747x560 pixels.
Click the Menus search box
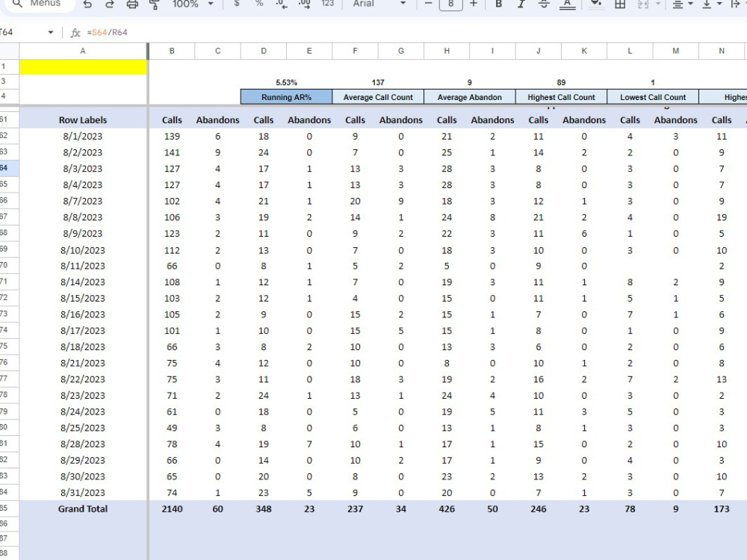pos(39,4)
